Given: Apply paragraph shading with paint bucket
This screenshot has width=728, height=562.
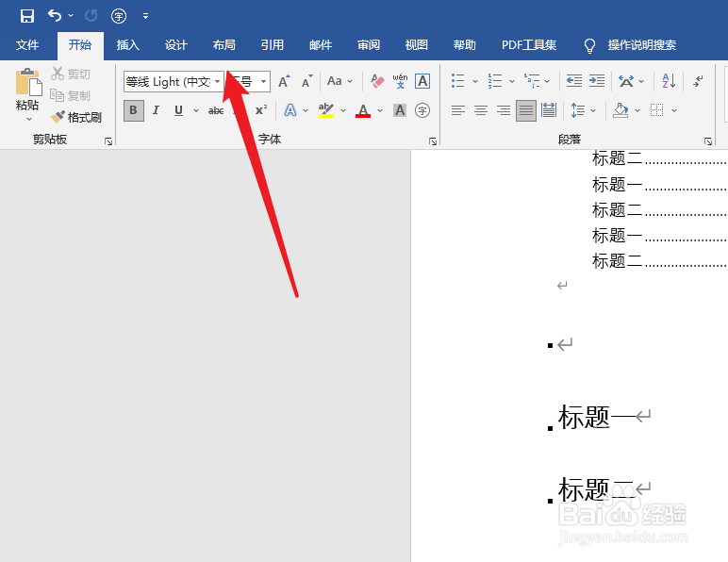Looking at the screenshot, I should [620, 110].
